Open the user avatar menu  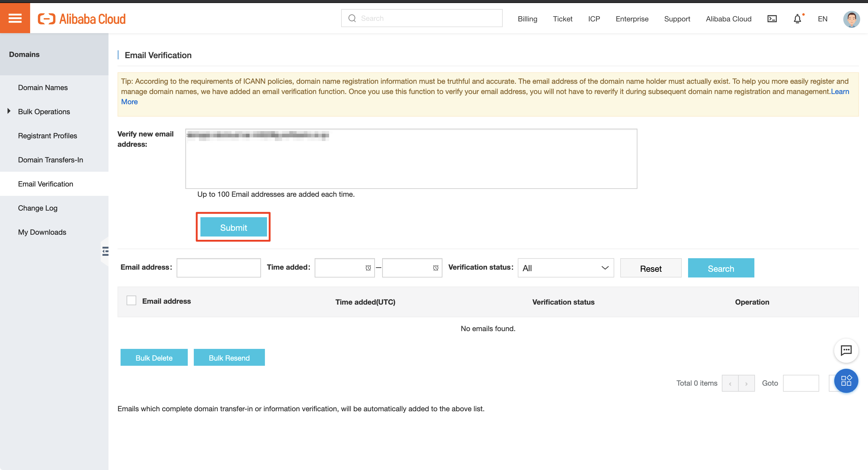(x=851, y=19)
